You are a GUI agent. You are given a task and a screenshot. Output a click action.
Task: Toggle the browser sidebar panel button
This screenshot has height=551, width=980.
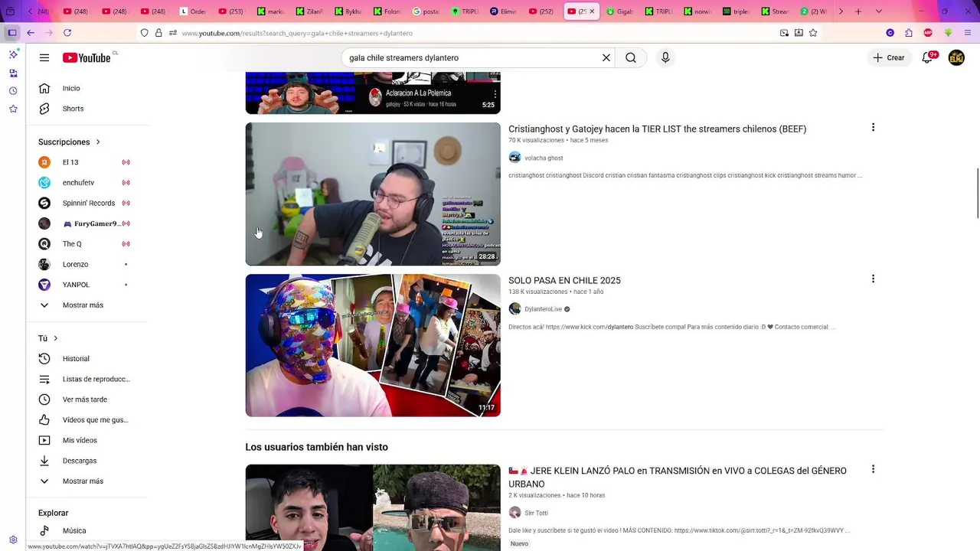[12, 33]
